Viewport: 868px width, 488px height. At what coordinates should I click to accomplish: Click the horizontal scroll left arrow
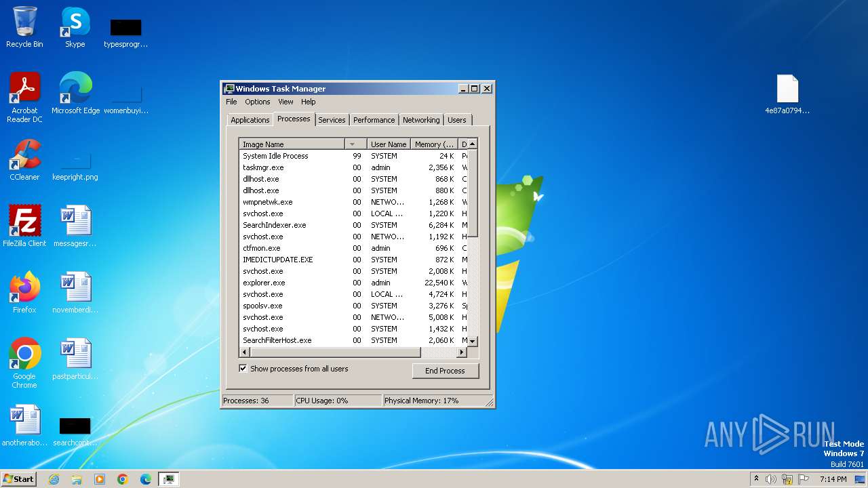point(245,352)
